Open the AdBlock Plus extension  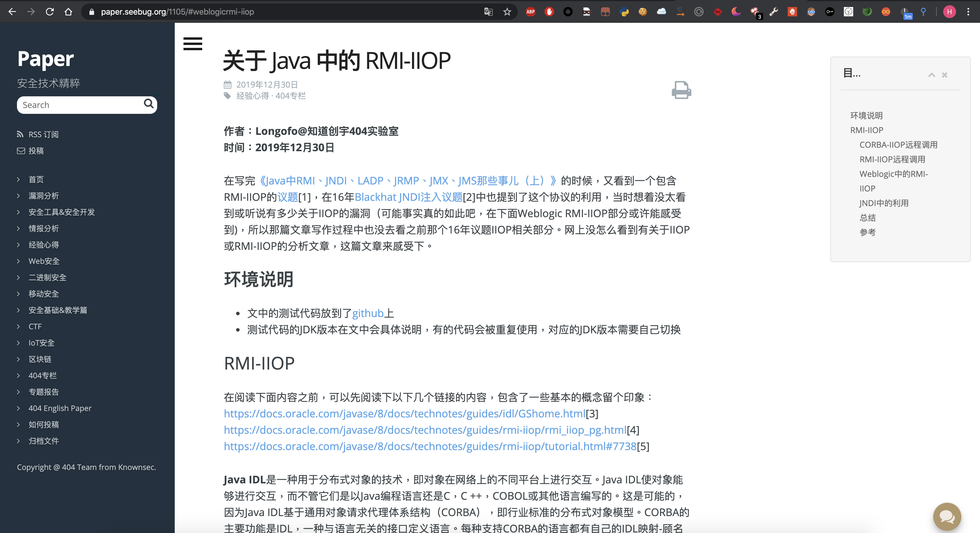pos(530,12)
